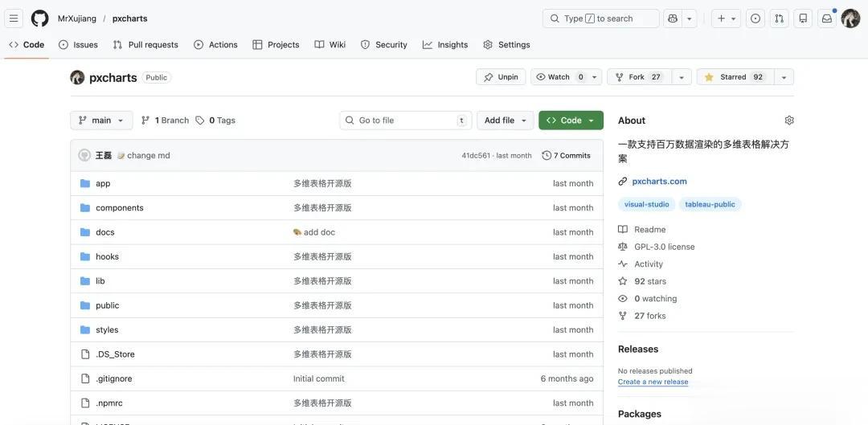The height and width of the screenshot is (425, 868).
Task: Open the lib folder
Action: pyautogui.click(x=100, y=280)
